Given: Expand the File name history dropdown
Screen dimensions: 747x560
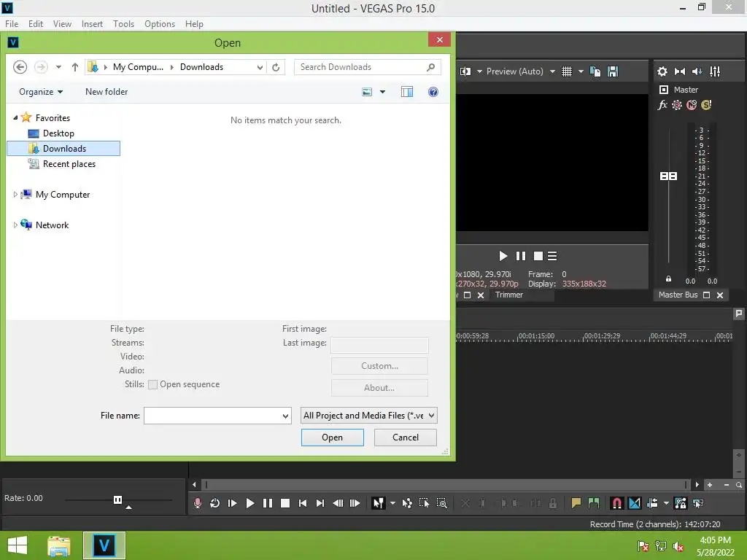Looking at the screenshot, I should (285, 416).
